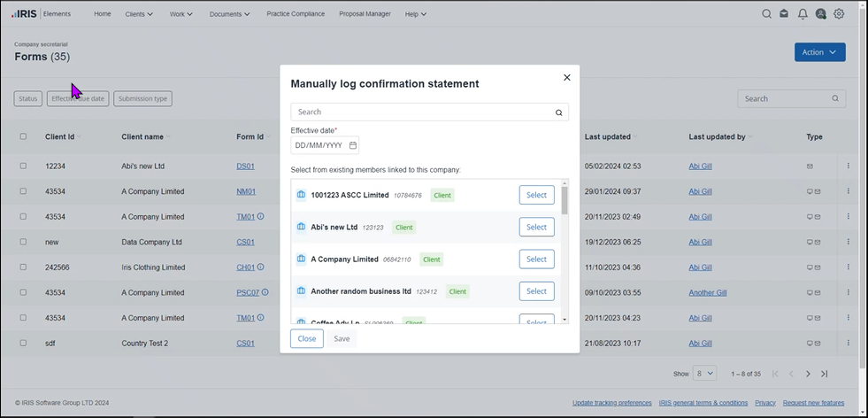This screenshot has width=868, height=418.
Task: Go to the last page of results
Action: 825,374
